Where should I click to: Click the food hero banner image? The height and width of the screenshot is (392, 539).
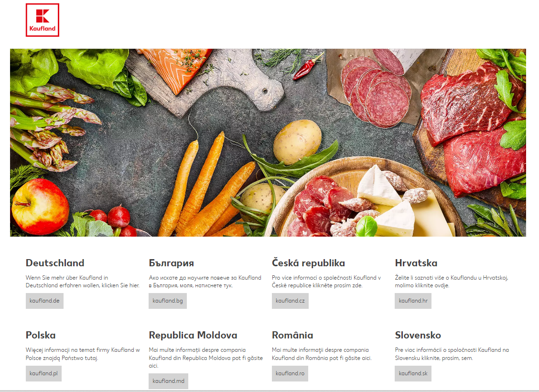(x=268, y=143)
